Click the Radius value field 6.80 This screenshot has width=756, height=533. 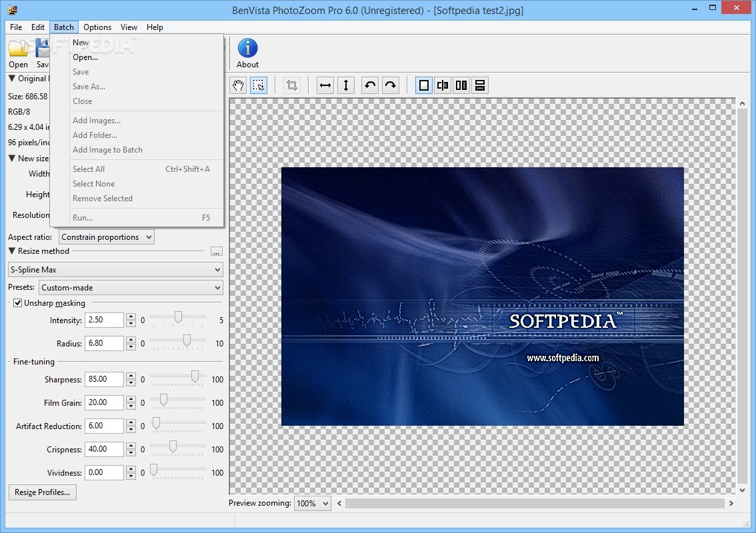(104, 343)
